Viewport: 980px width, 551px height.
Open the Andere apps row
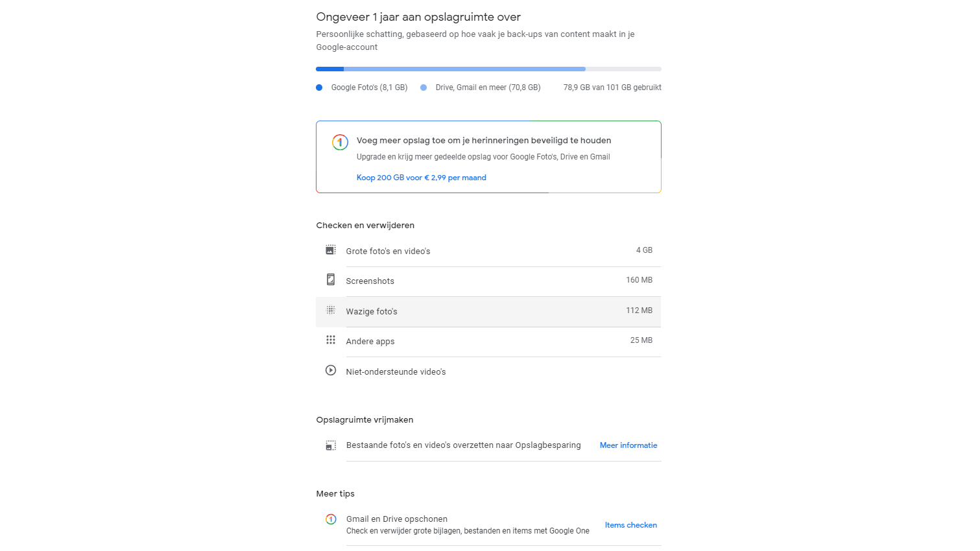(370, 342)
